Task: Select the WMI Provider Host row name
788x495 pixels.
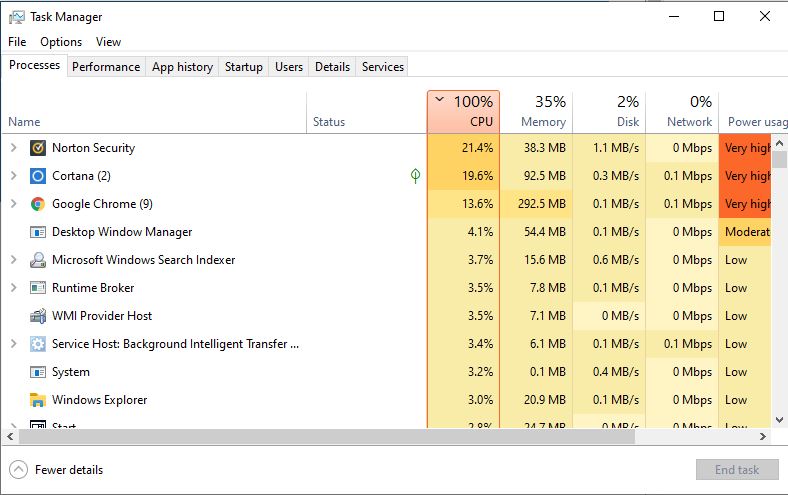Action: 102,316
